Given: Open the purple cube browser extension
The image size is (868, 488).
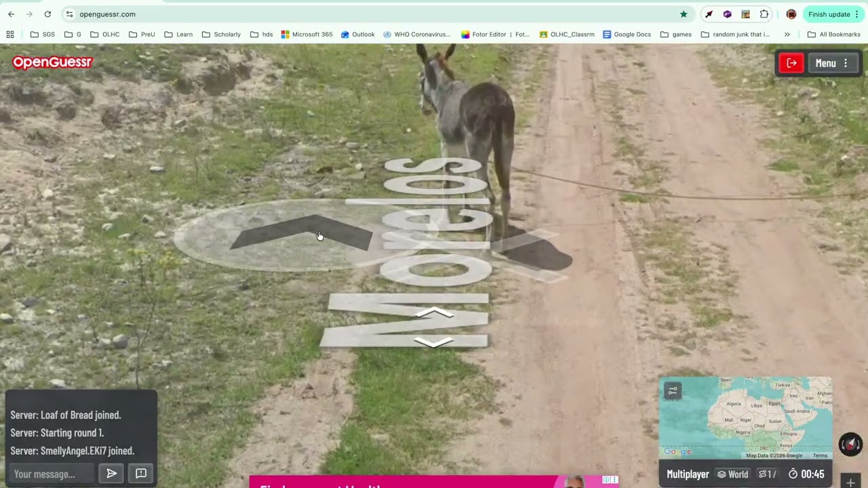Looking at the screenshot, I should (x=727, y=14).
